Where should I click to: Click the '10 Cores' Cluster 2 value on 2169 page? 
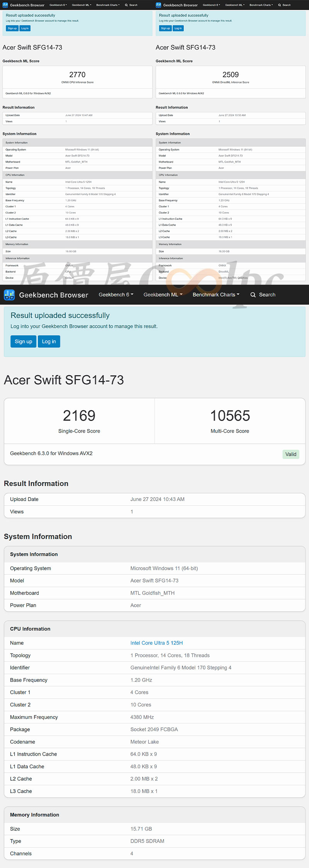(x=141, y=705)
